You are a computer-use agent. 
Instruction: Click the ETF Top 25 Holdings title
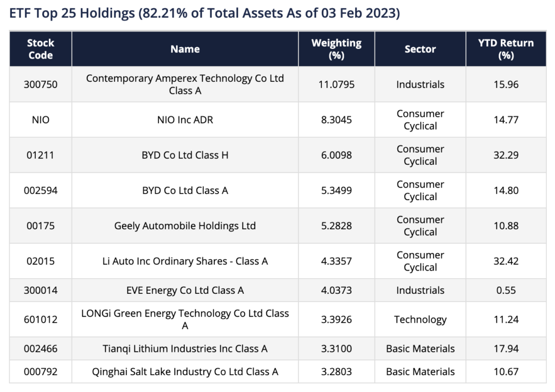(x=204, y=14)
